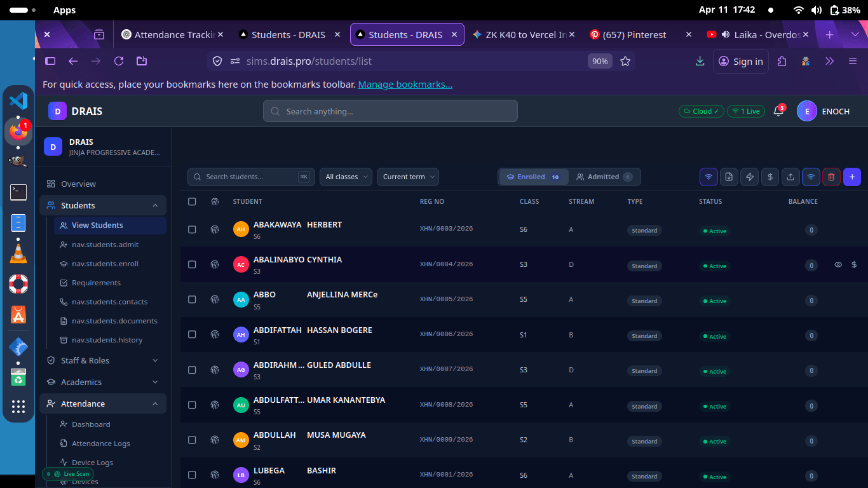This screenshot has width=868, height=488.
Task: Open the file download export icon
Action: pos(729,177)
